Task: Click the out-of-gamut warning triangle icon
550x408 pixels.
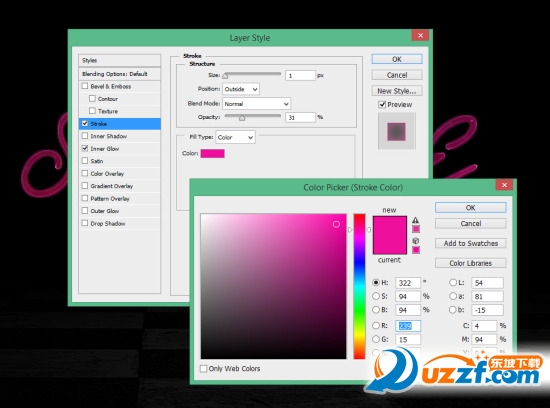Action: click(416, 220)
